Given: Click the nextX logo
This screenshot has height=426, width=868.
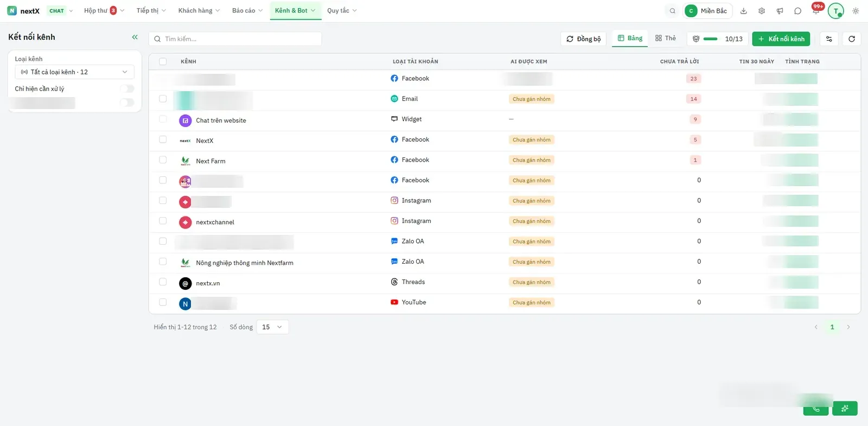Looking at the screenshot, I should tap(23, 11).
